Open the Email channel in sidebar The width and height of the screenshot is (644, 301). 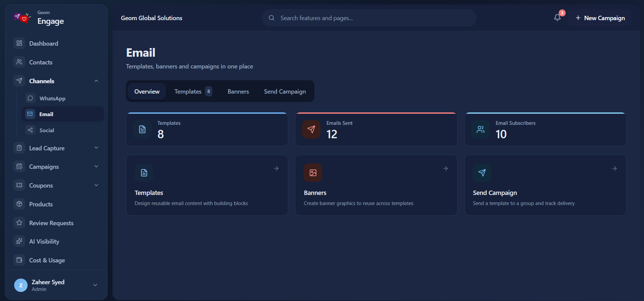(63, 114)
